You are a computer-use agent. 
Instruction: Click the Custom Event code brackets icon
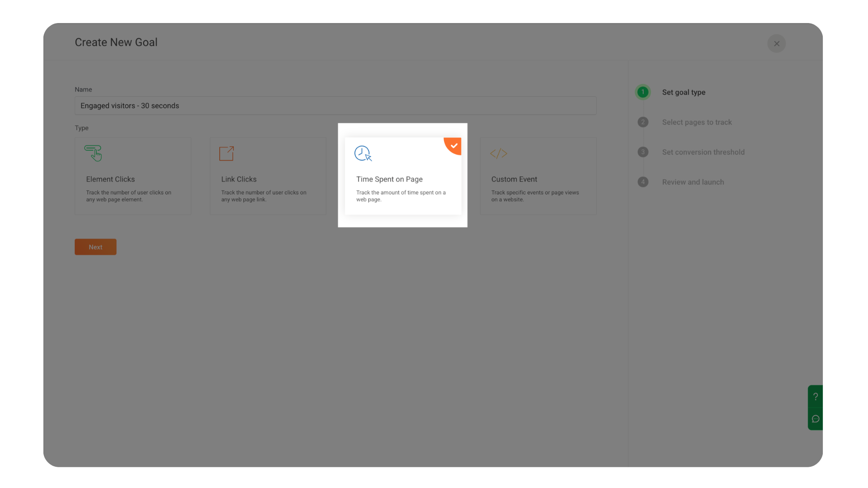click(499, 153)
